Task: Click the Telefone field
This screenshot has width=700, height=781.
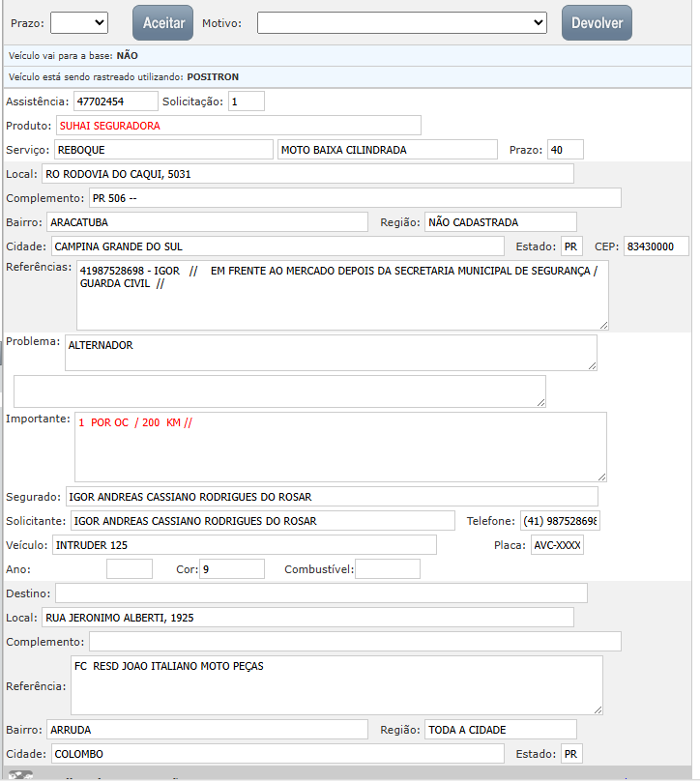Action: pyautogui.click(x=560, y=521)
